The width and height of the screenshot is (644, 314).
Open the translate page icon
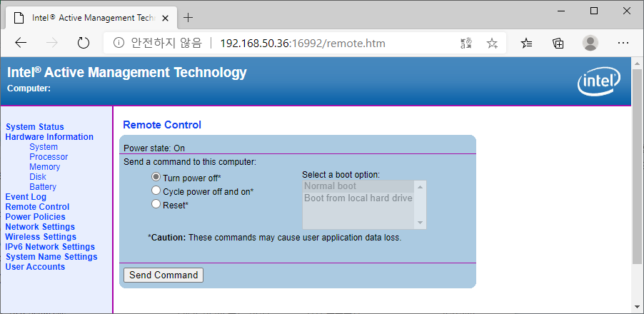click(x=466, y=43)
